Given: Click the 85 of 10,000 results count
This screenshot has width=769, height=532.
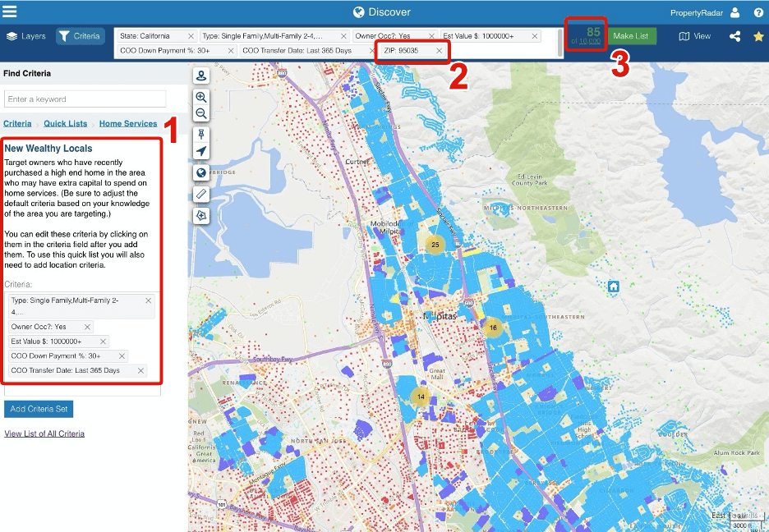Looking at the screenshot, I should [586, 36].
